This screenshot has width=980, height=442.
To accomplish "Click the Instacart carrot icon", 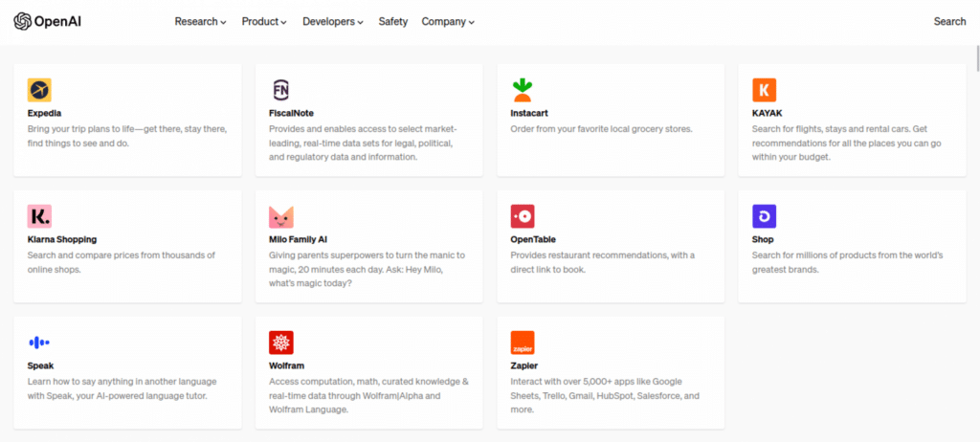I will point(523,90).
